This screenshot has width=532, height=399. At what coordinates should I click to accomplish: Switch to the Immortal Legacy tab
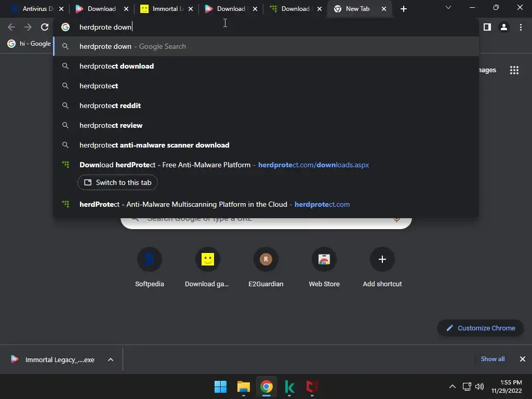[166, 9]
